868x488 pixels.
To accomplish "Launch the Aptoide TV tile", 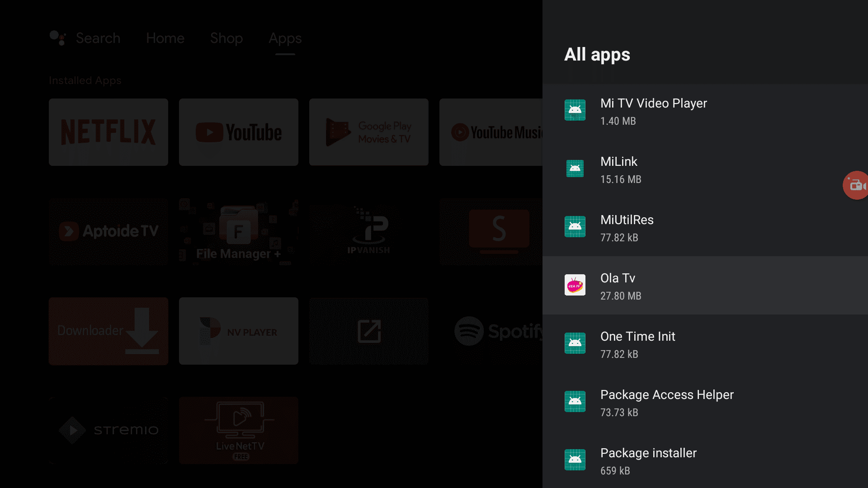I will (108, 231).
